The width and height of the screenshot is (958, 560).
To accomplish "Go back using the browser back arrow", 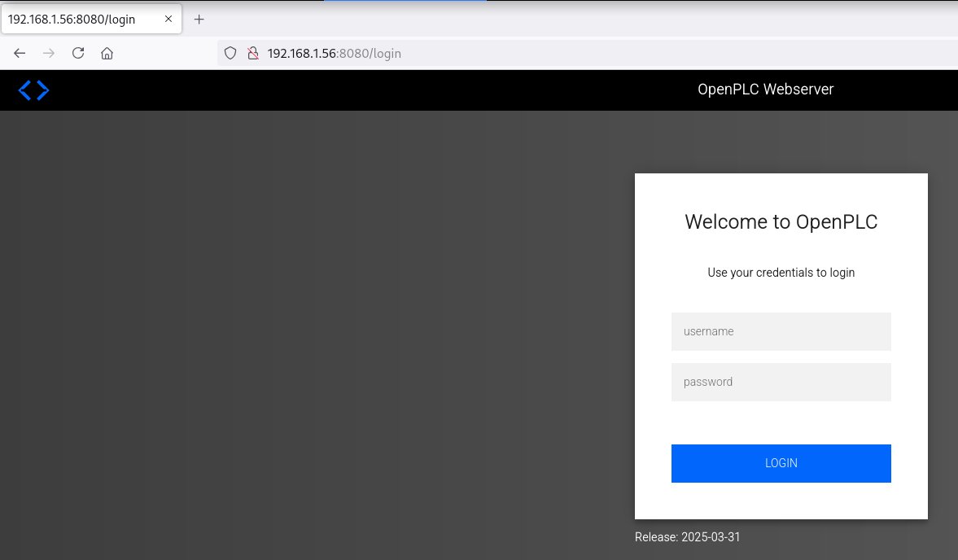I will [20, 54].
